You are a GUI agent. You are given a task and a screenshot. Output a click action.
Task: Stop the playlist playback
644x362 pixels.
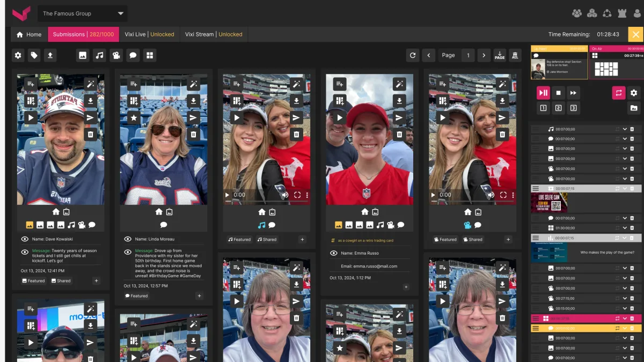pos(558,93)
